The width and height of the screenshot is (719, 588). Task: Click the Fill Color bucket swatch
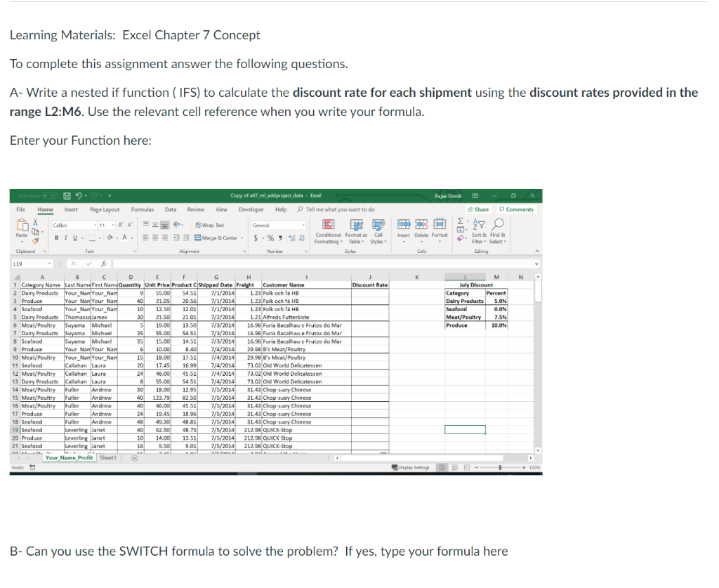coord(110,237)
